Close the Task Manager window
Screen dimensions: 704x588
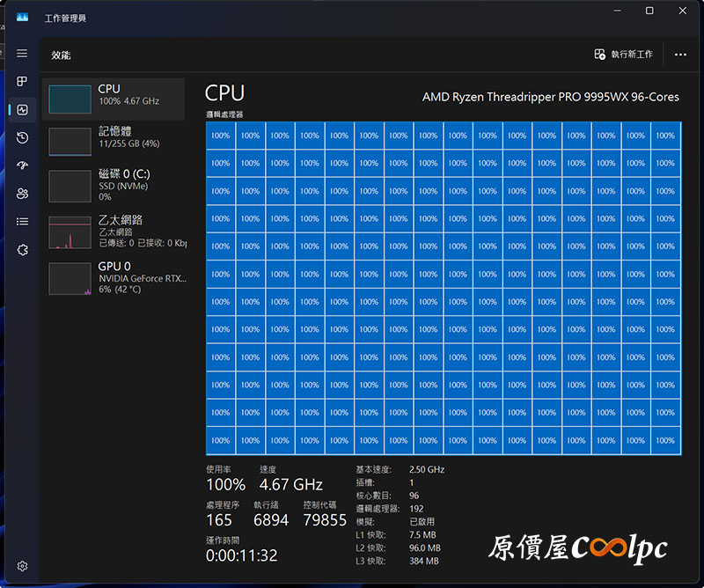pos(683,11)
